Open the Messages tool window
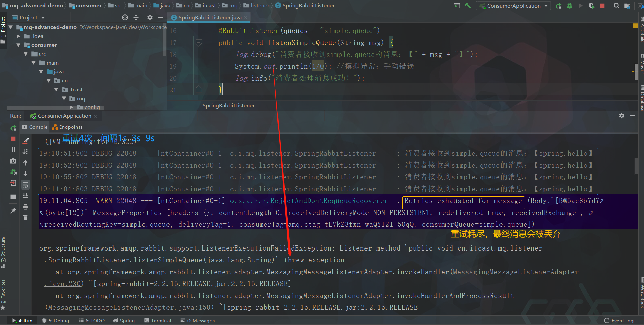Image resolution: width=644 pixels, height=325 pixels. (198, 321)
